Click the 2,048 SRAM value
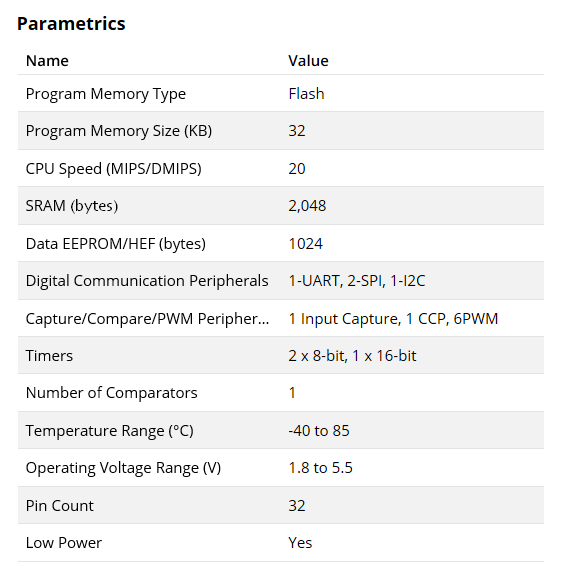Viewport: 565px width, 587px height. coord(307,206)
